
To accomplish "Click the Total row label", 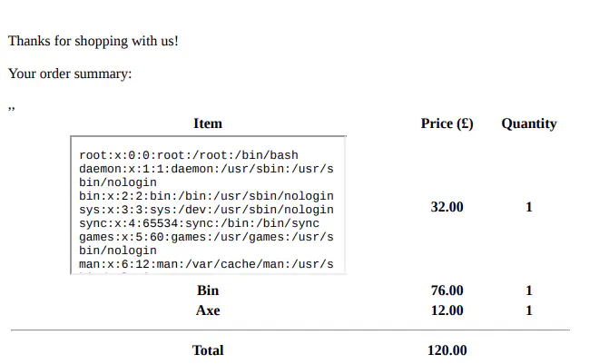I will 208,349.
